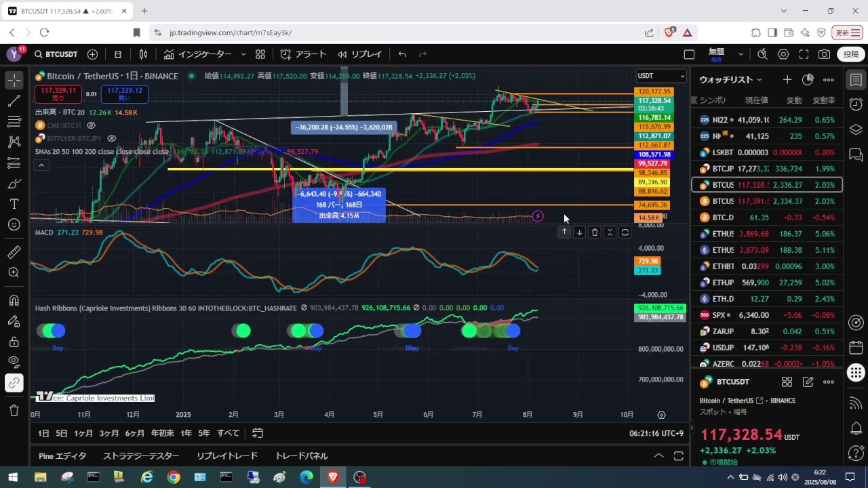Set time range to 3ヶ月
868x488 pixels.
(x=109, y=433)
